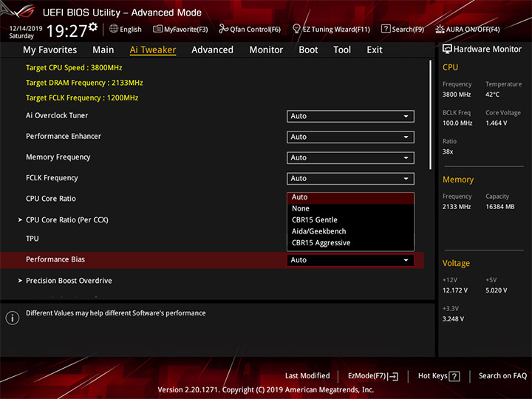Click the 3.248 V reading

(x=453, y=319)
